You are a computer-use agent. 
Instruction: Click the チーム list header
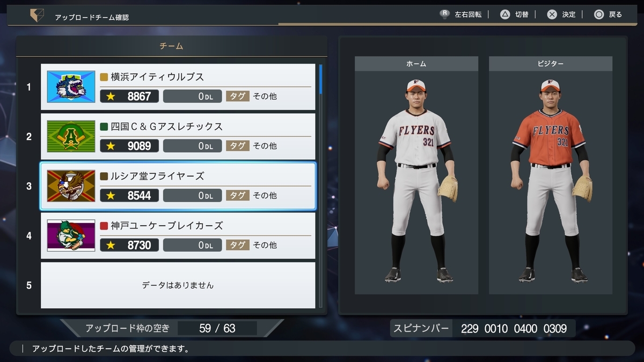[x=172, y=46]
